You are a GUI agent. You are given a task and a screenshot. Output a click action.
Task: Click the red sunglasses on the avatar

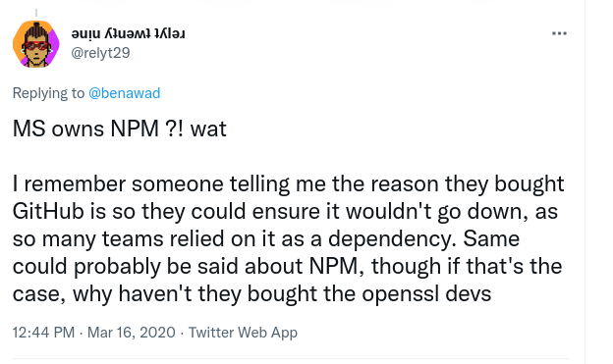pyautogui.click(x=36, y=46)
